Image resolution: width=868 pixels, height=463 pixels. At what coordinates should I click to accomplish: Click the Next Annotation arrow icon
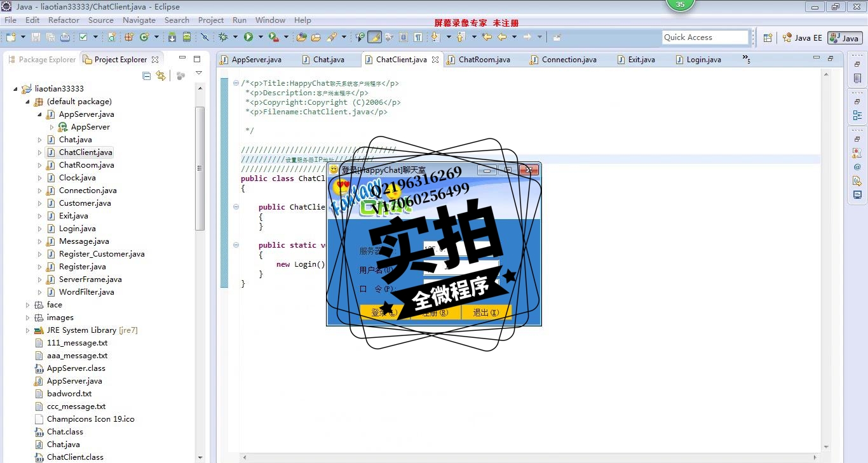coord(435,37)
